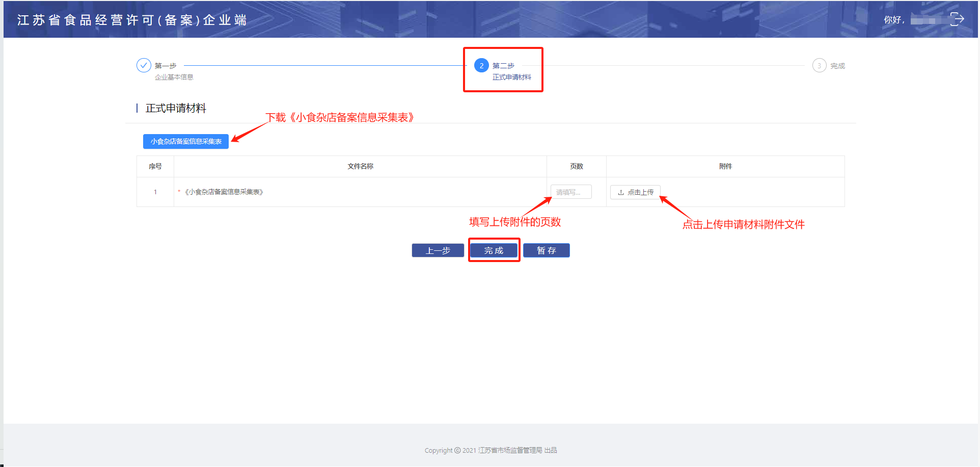The image size is (980, 467).
Task: Click the 完成 label in the step bar
Action: point(837,66)
